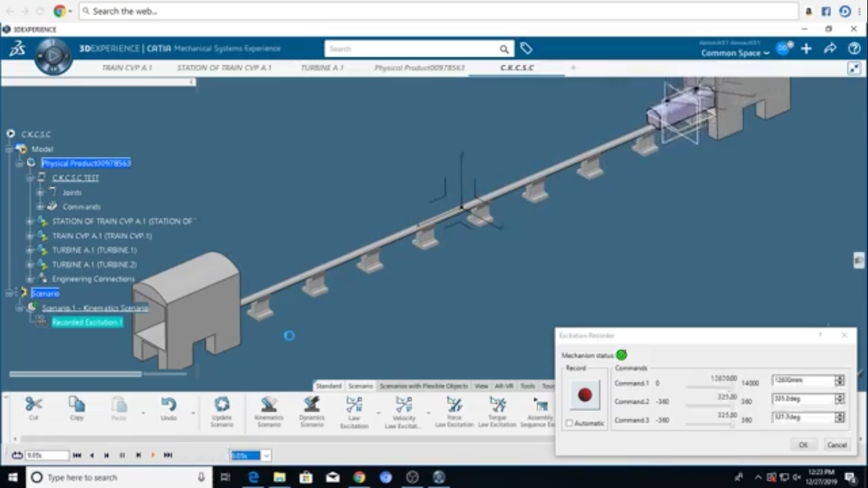Jump to end of simulation playback
Image resolution: width=868 pixels, height=488 pixels.
click(168, 455)
